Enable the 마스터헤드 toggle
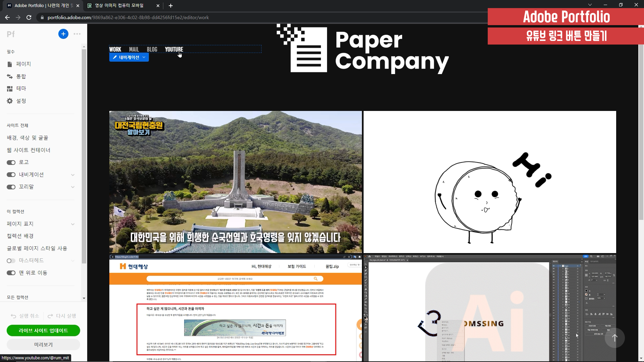Image resolution: width=644 pixels, height=362 pixels. (x=11, y=261)
